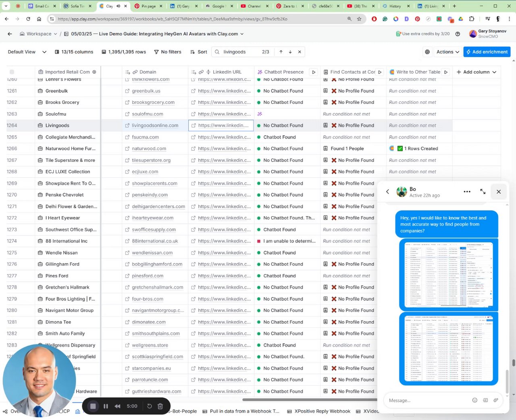Clear the livingoods search with X

[x=300, y=52]
